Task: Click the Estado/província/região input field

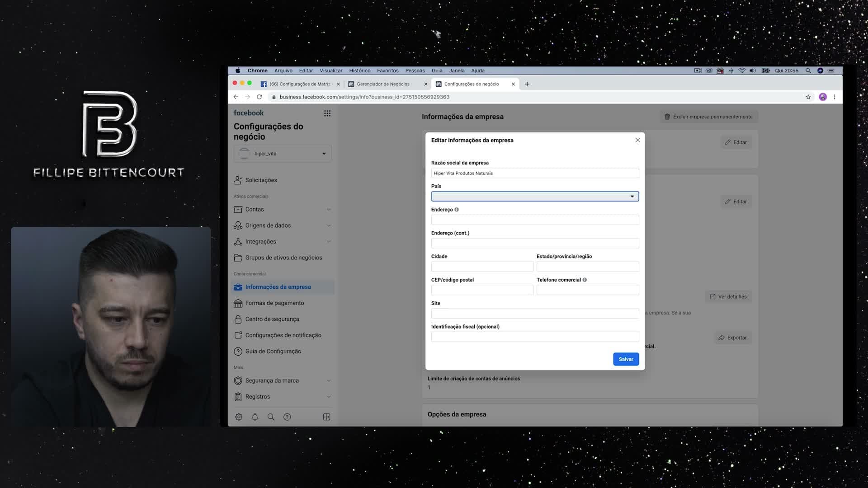Action: pyautogui.click(x=588, y=267)
